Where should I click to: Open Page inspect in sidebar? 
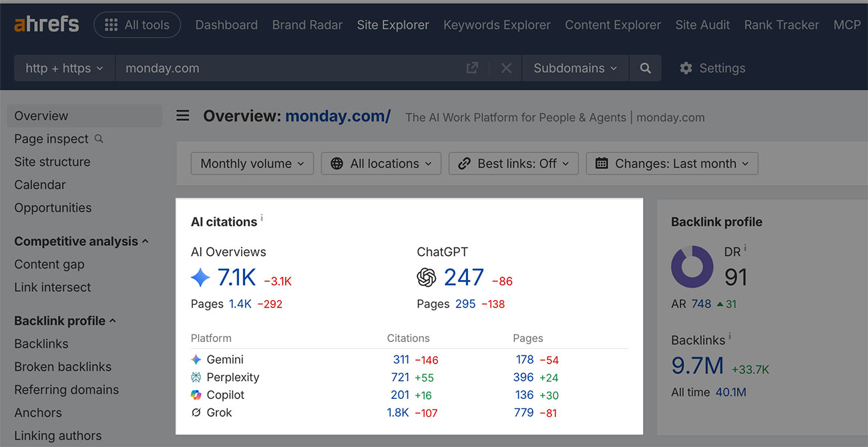[x=59, y=139]
